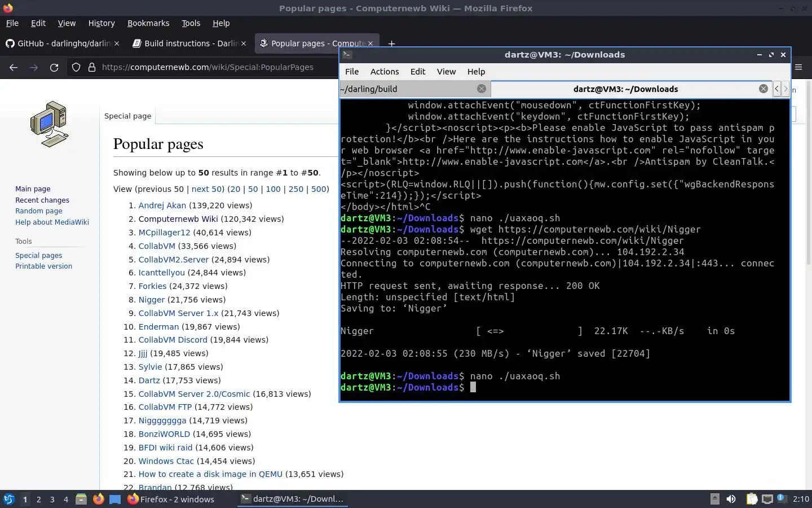Open How to create a disk image in QEMU
Viewport: 812px width, 508px height.
210,474
